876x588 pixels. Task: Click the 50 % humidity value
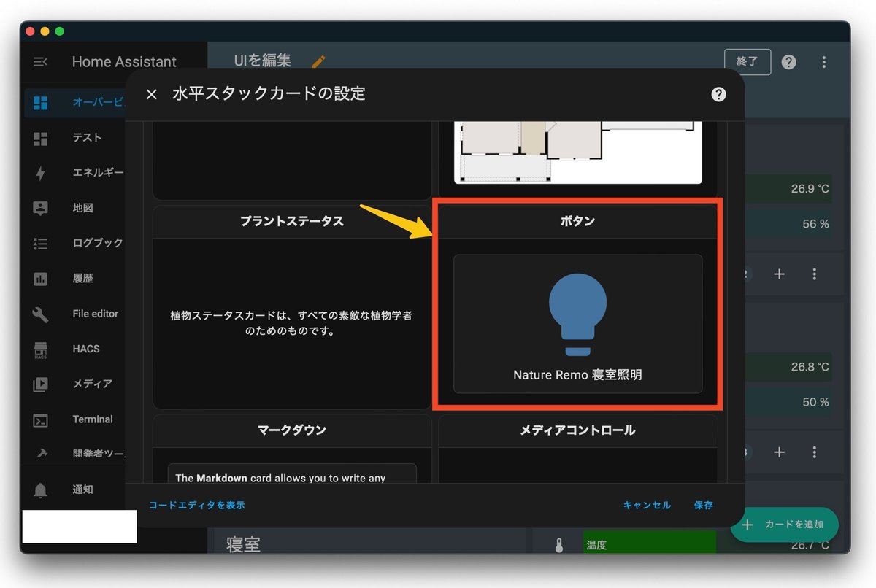[816, 402]
